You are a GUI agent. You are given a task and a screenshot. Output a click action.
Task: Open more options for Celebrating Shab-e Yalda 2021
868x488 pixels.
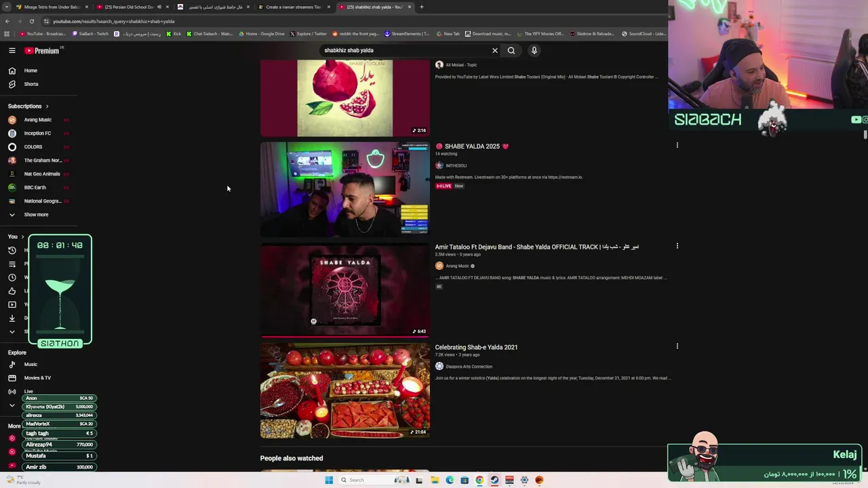click(677, 346)
